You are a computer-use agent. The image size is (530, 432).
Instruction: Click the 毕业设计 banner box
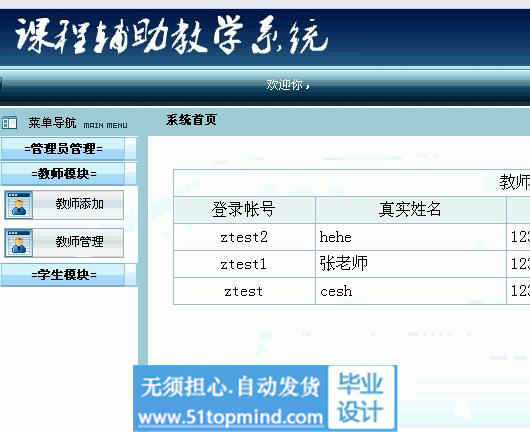pos(361,398)
